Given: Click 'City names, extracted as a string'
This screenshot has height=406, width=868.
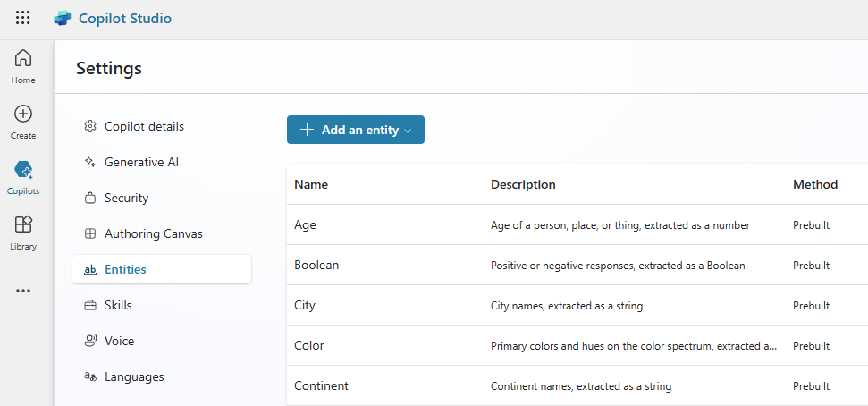Looking at the screenshot, I should pyautogui.click(x=567, y=306).
